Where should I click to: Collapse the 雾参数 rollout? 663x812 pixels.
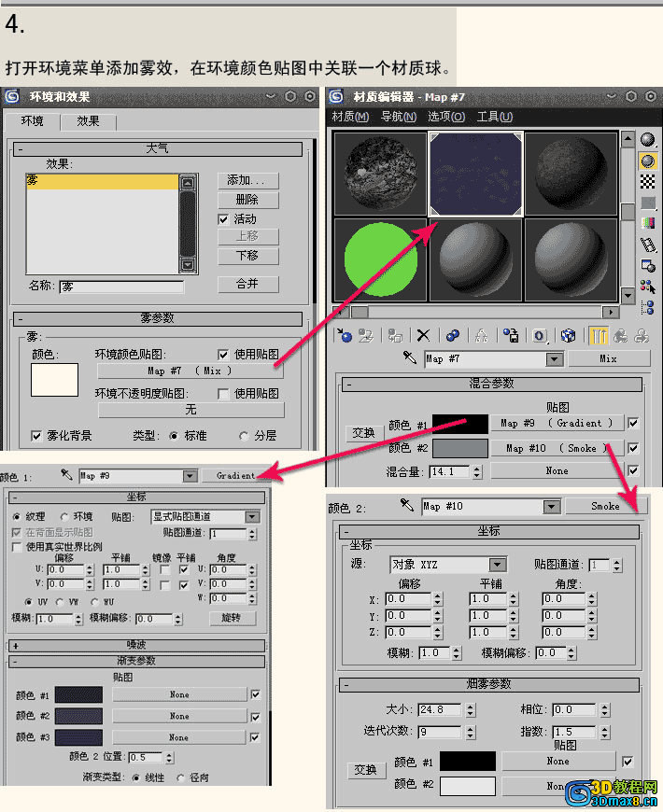click(x=158, y=318)
